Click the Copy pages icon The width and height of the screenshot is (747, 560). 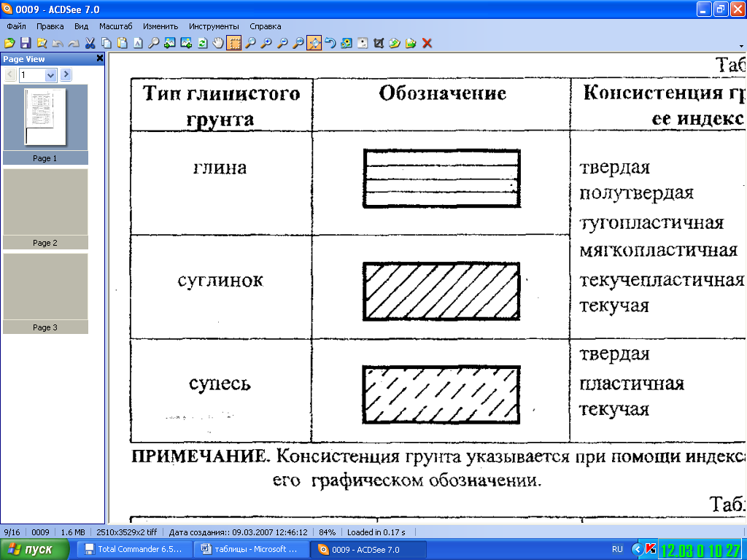point(107,43)
